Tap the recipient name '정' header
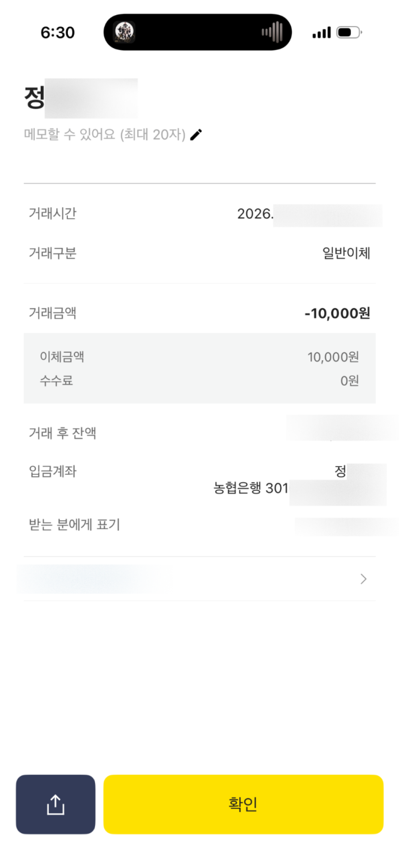399x868 pixels. pos(34,98)
